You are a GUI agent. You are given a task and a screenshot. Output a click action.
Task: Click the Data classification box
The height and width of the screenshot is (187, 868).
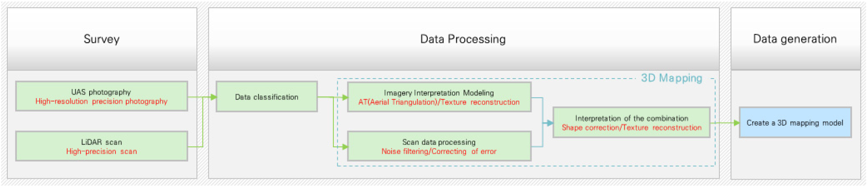tap(267, 97)
